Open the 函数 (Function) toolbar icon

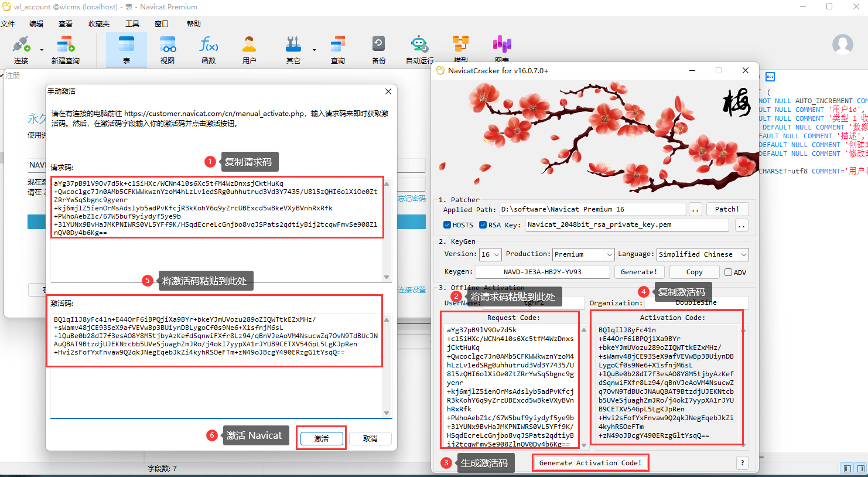pos(209,45)
